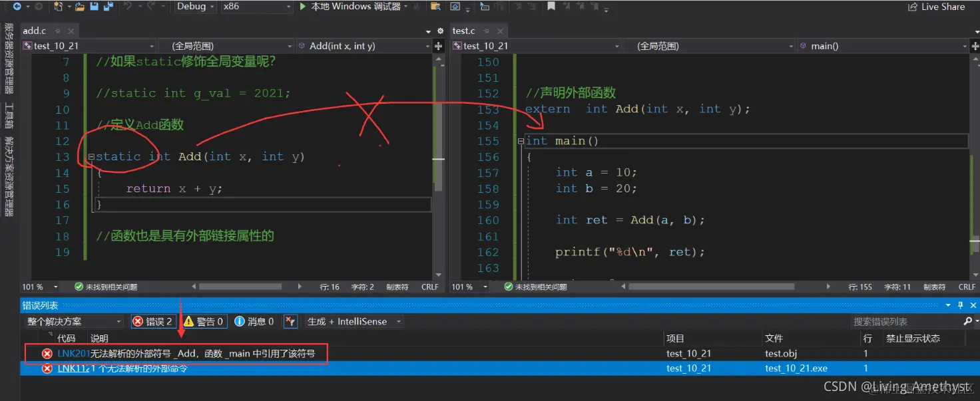Viewport: 980px width, 401px height.
Task: Click add.c no issues found status icon
Action: pyautogui.click(x=79, y=287)
